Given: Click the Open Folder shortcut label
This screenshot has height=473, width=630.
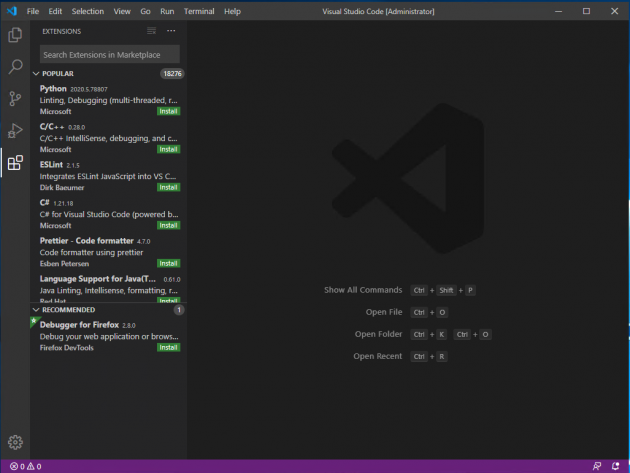Looking at the screenshot, I should [378, 334].
